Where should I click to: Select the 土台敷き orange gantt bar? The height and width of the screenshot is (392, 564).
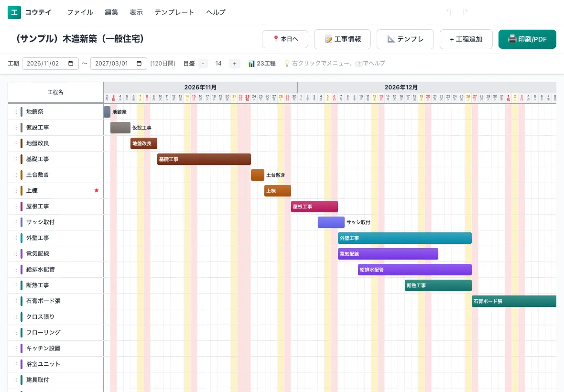coord(258,175)
